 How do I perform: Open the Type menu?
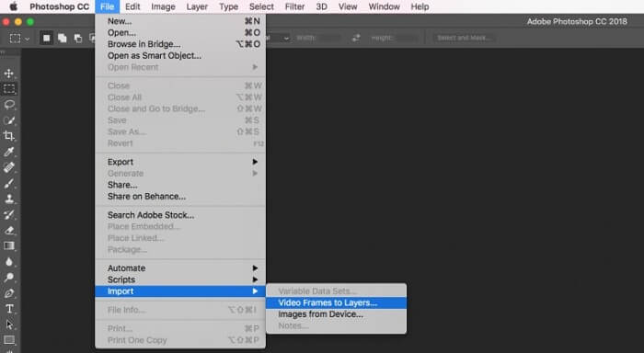(228, 6)
